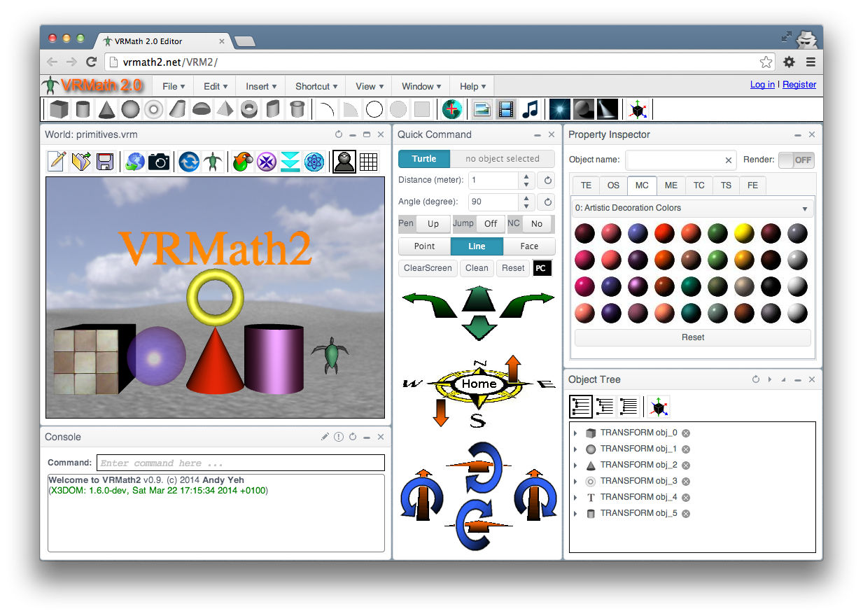The height and width of the screenshot is (616, 863).
Task: Click the music note sound icon
Action: [x=531, y=109]
